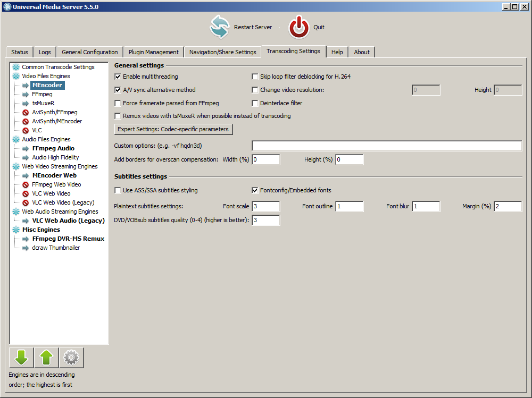Screen dimensions: 532x398
Task: Click the disabled icon beside the Video Files VLC engine
Action: [x=26, y=131]
